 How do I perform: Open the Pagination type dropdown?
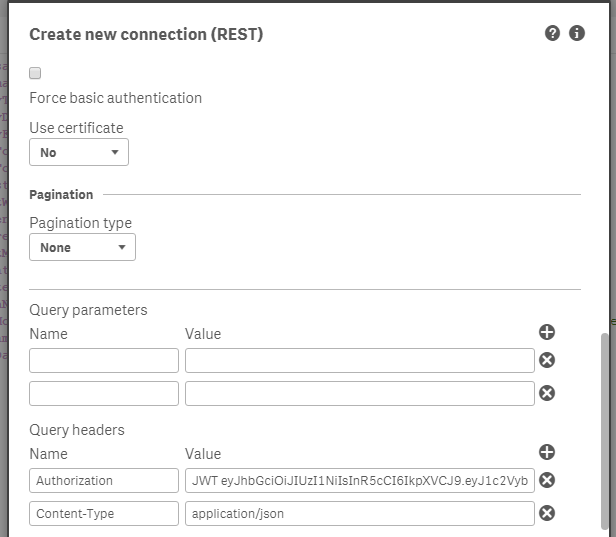tap(82, 247)
